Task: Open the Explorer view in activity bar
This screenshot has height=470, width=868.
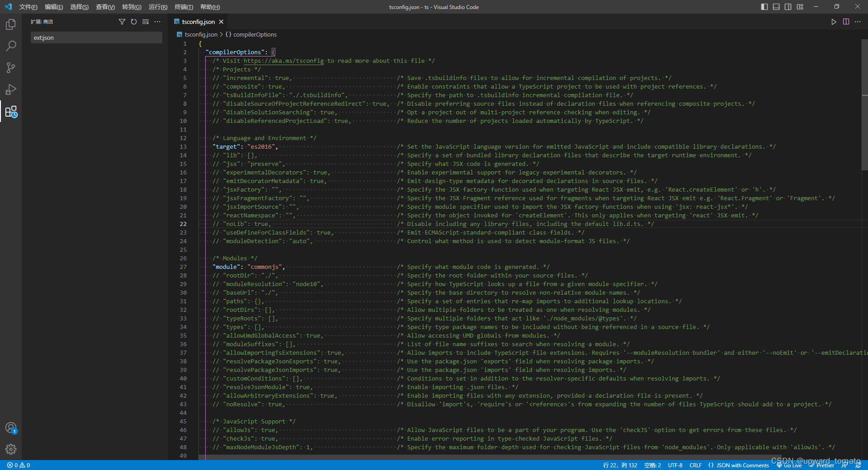Action: (11, 24)
